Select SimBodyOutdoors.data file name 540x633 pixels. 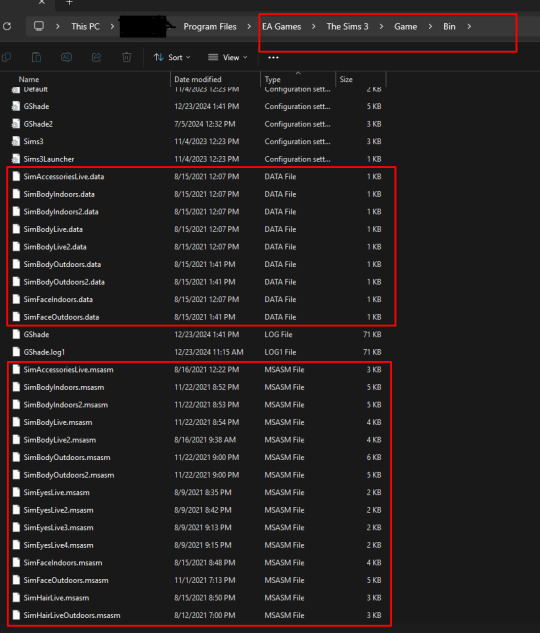(x=62, y=264)
